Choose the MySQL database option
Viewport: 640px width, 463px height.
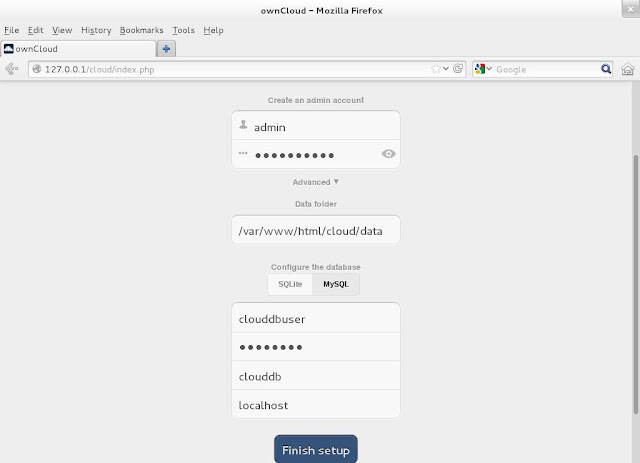pos(336,284)
